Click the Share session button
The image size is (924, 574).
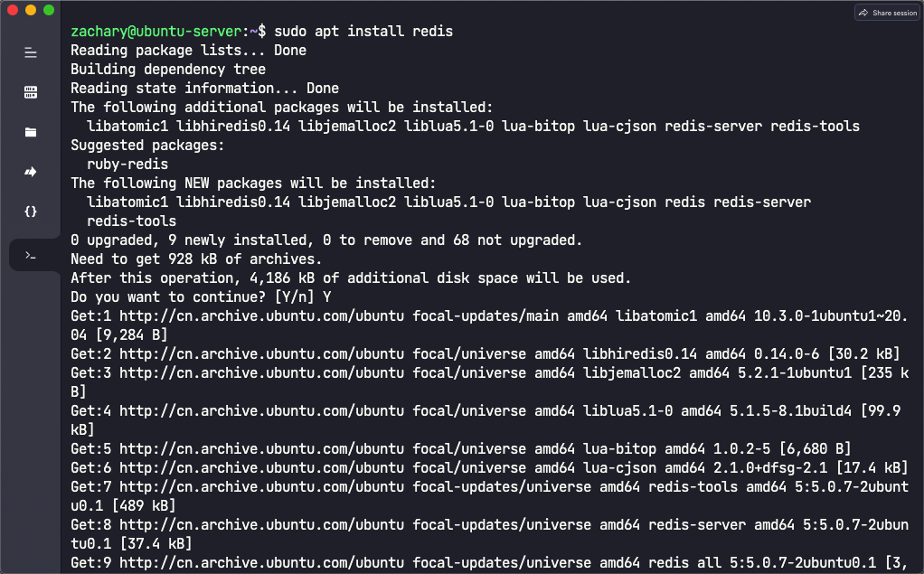(x=887, y=13)
